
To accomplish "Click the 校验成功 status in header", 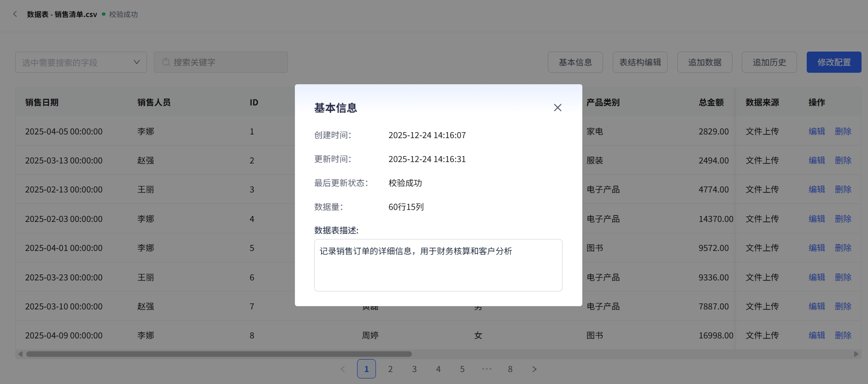I will (x=123, y=14).
